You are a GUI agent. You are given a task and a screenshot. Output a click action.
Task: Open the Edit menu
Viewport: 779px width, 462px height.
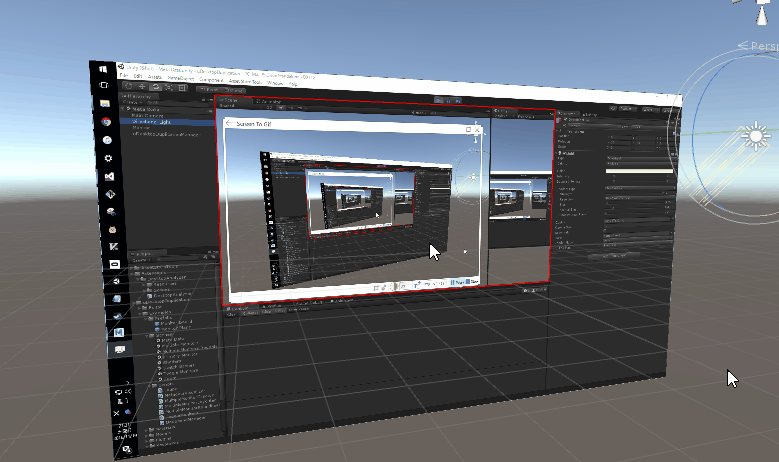[138, 76]
